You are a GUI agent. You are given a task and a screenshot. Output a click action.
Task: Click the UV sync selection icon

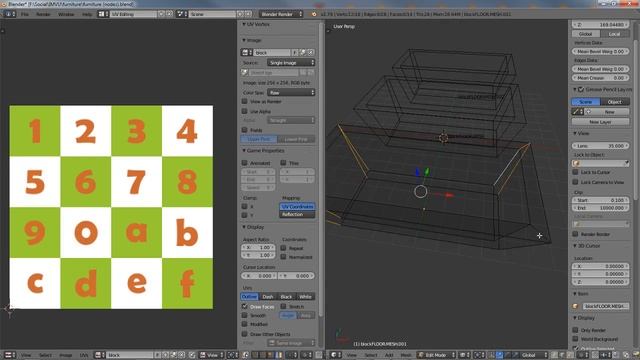click(245, 355)
